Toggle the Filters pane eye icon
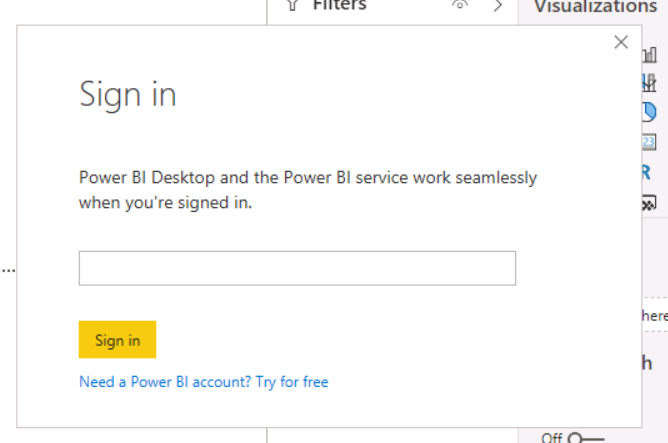 tap(460, 5)
